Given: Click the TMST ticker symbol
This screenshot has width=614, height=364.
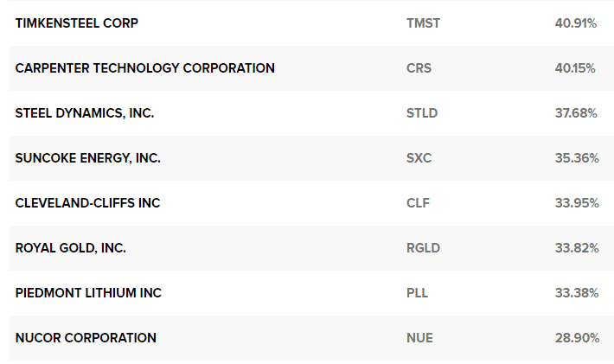Looking at the screenshot, I should click(423, 23).
